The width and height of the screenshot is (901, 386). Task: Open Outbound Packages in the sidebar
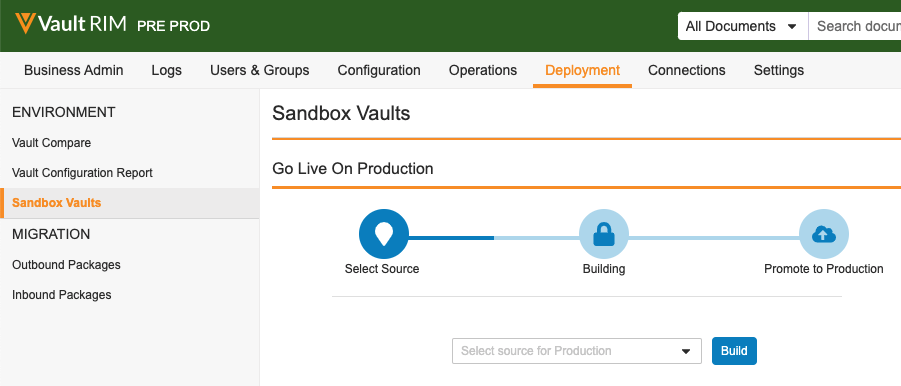point(66,265)
